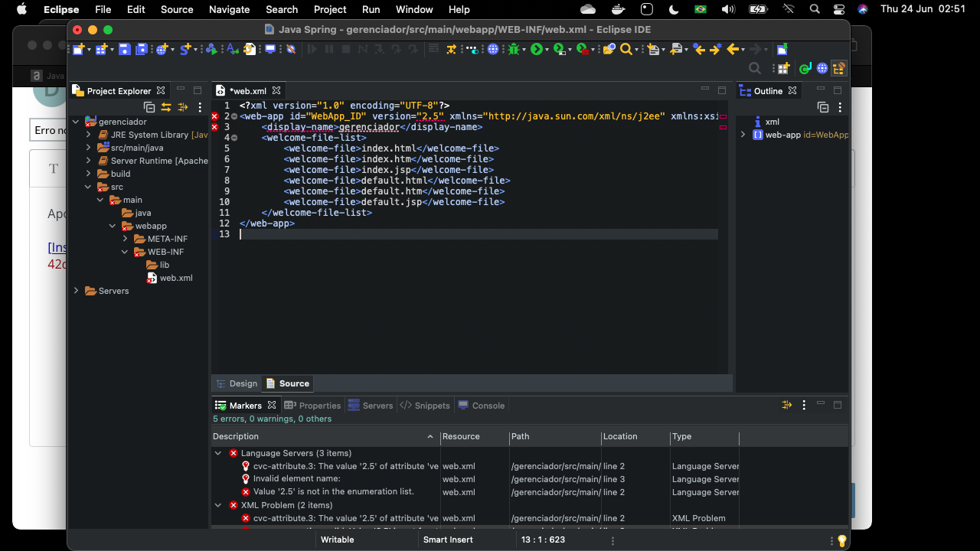Expand the Servers project node
The image size is (980, 551).
coord(76,291)
